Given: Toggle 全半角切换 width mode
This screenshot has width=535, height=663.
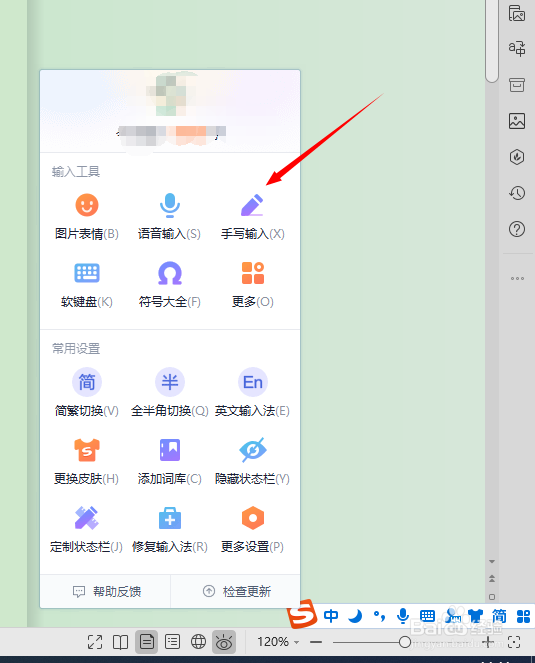Looking at the screenshot, I should tap(170, 393).
